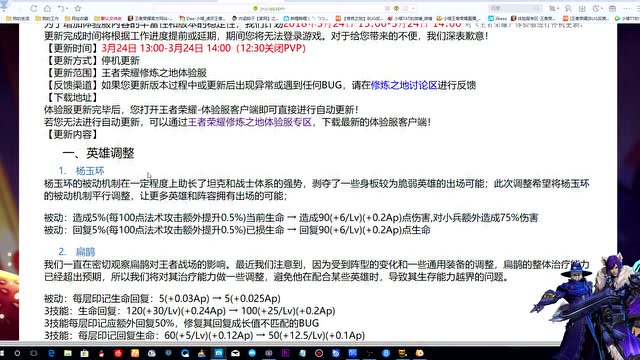
Task: Open the 内涵段子 bookmark
Action: (x=255, y=18)
